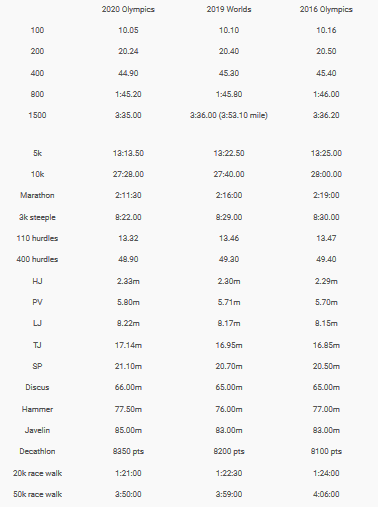
Task: Select the 3:36.00 (3:53.10 mile) cell
Action: pos(229,115)
